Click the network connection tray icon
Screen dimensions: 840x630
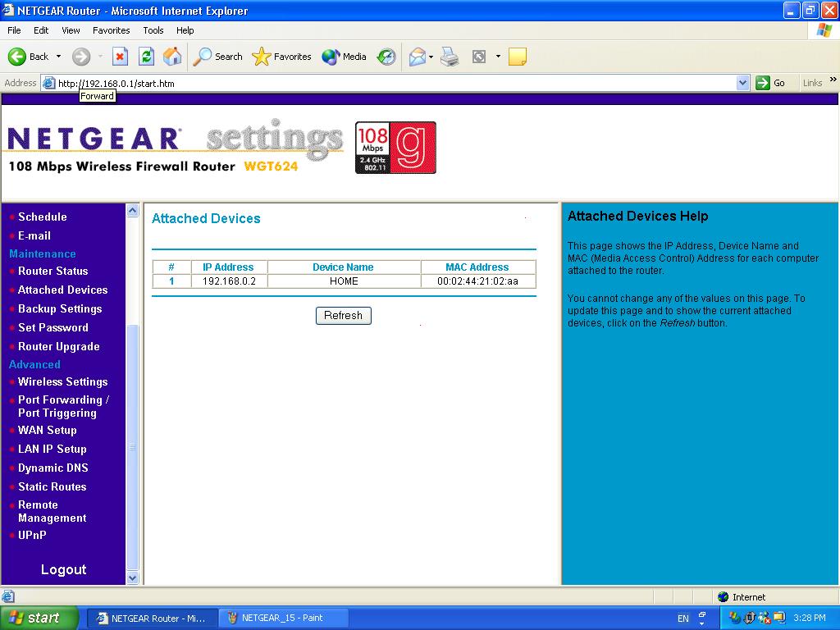click(x=764, y=618)
